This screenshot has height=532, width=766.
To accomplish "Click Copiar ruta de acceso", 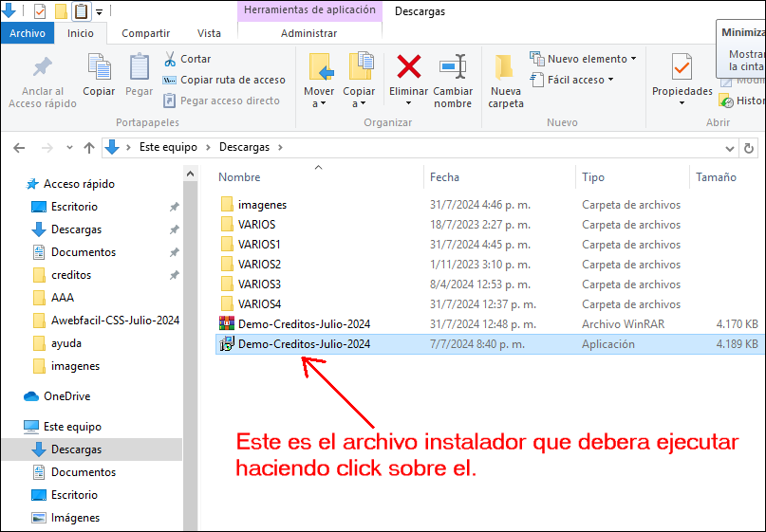I will point(233,80).
